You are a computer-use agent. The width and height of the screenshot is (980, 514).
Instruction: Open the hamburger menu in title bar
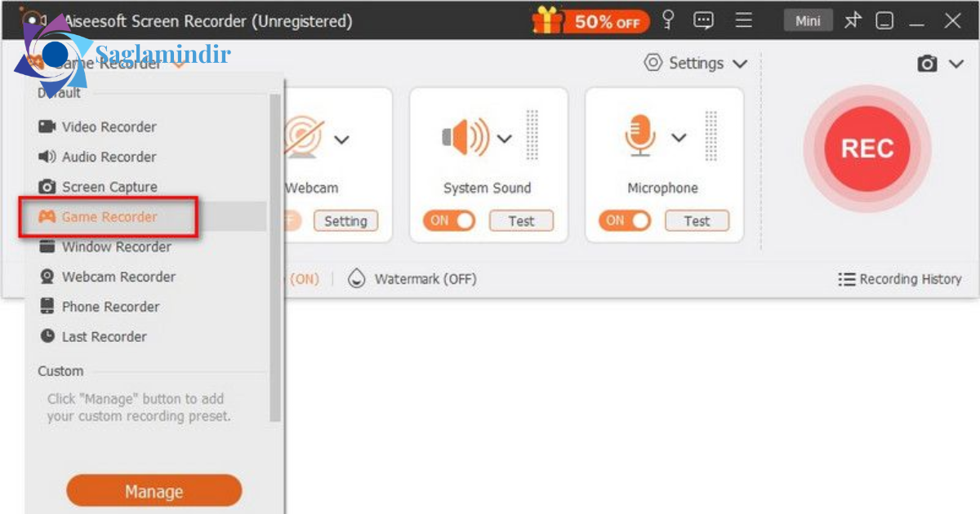click(x=743, y=20)
